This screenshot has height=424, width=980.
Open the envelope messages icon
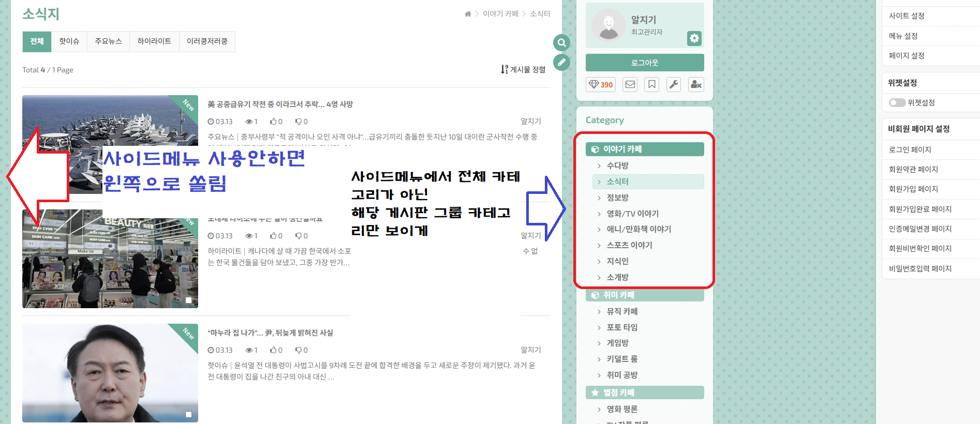pos(630,85)
